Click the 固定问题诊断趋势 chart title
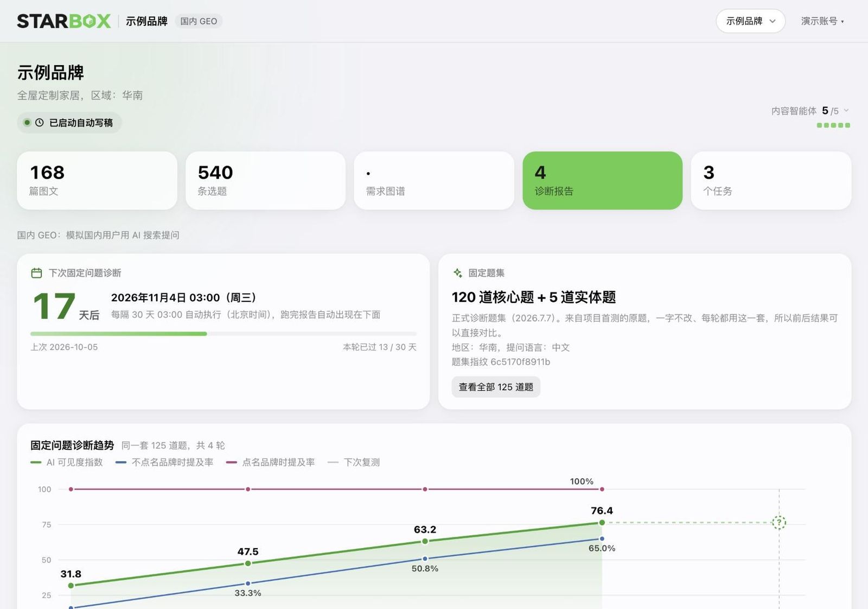 tap(72, 446)
